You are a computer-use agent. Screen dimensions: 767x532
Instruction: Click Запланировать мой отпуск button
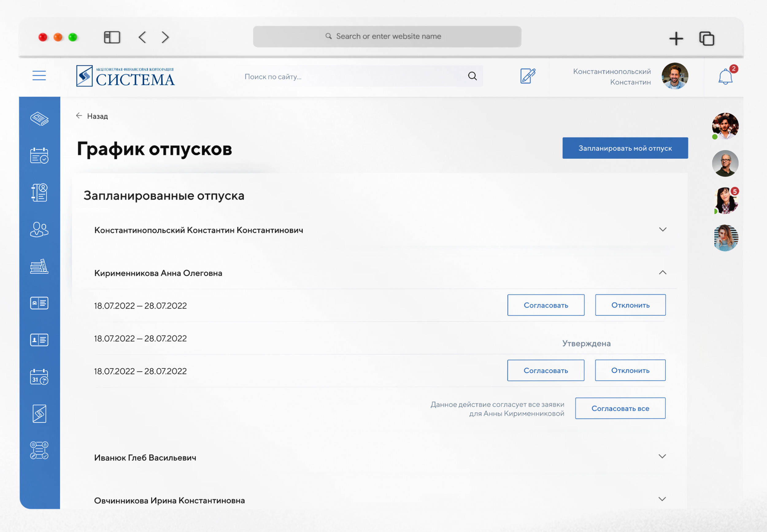625,148
